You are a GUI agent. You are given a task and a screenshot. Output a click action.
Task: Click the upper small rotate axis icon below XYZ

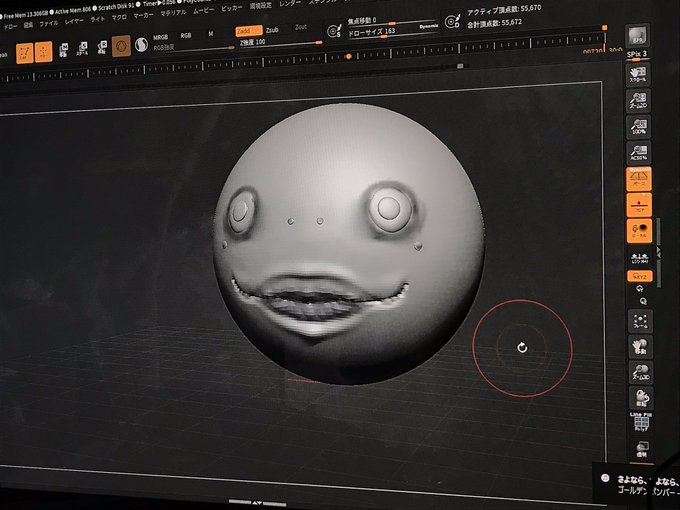(640, 288)
